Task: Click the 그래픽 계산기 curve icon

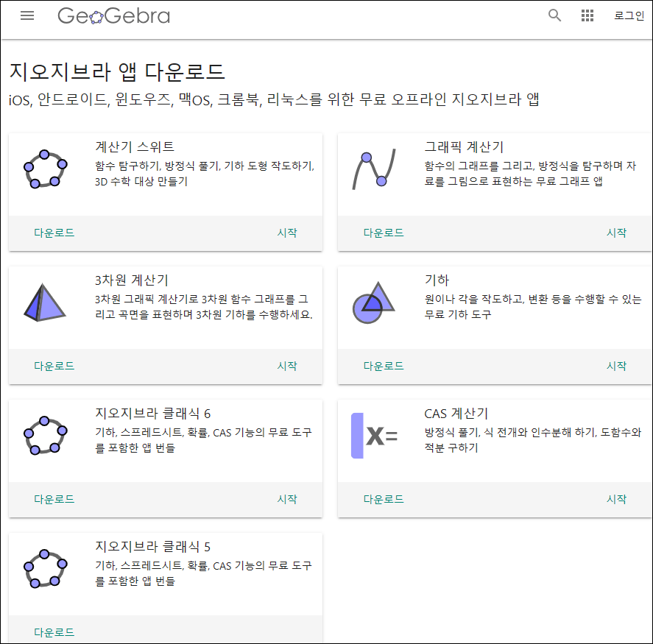Action: 374,169
